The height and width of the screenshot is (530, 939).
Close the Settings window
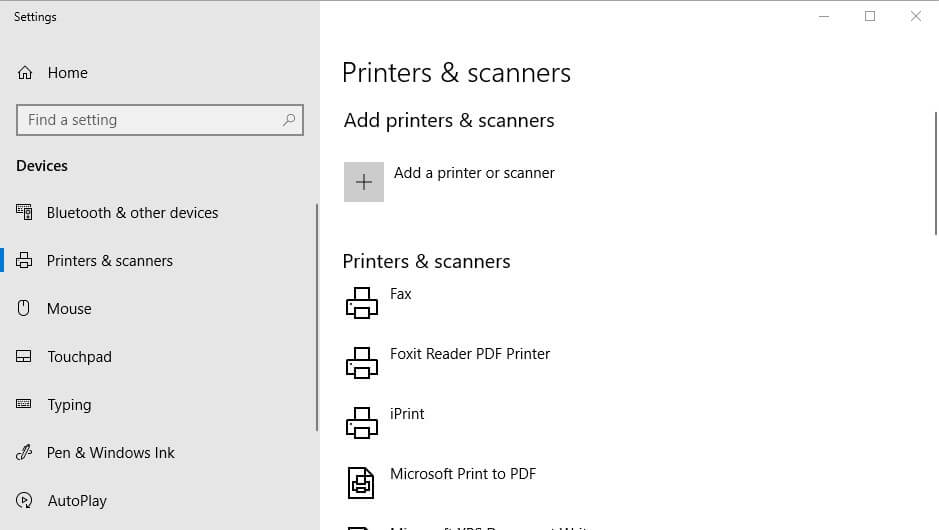tap(916, 16)
